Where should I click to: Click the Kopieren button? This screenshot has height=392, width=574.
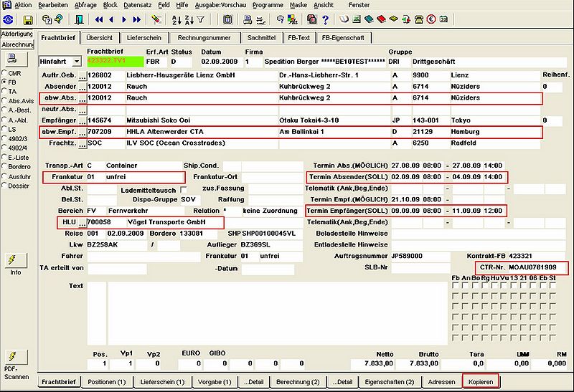pos(481,382)
